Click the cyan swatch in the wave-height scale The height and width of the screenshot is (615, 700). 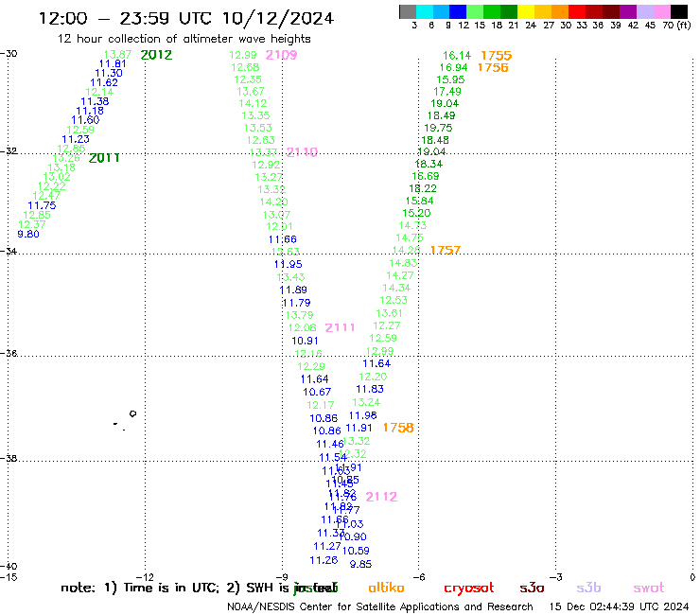point(425,11)
